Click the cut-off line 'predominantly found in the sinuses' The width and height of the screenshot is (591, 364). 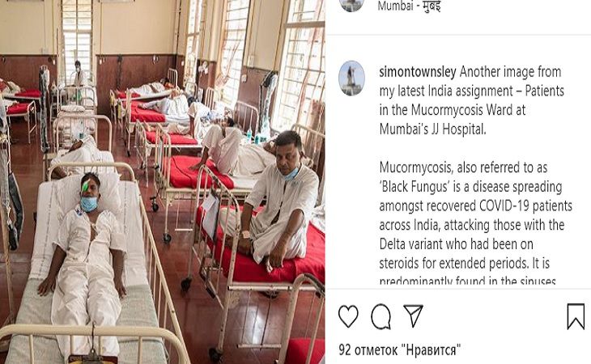(x=468, y=281)
